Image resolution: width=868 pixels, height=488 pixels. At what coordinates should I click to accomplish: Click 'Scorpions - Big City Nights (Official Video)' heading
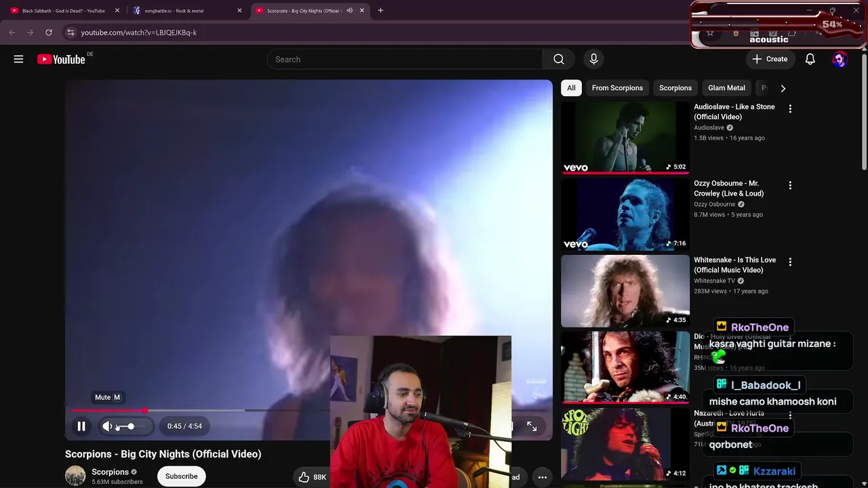(163, 454)
